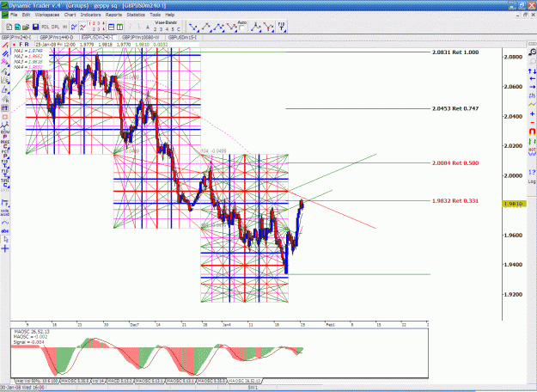537x392 pixels.
Task: Click the up-swing pattern icon
Action: point(206,27)
